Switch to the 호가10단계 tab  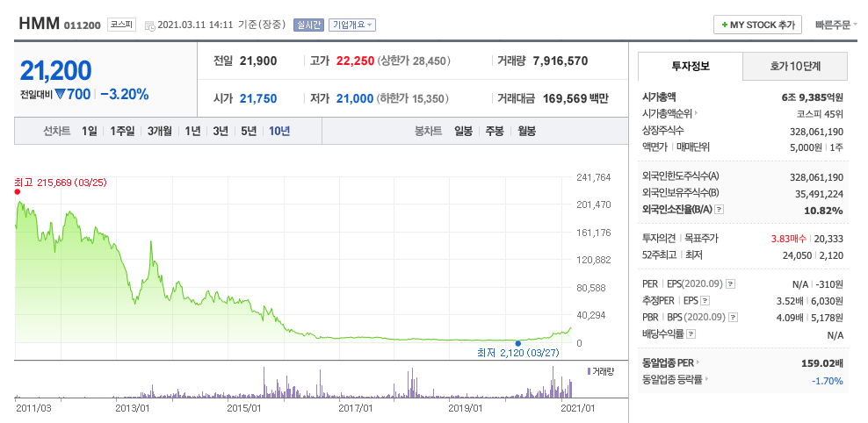tap(795, 67)
